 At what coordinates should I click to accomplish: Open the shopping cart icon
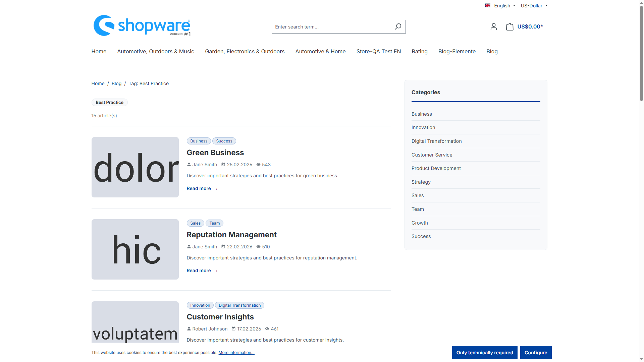509,26
